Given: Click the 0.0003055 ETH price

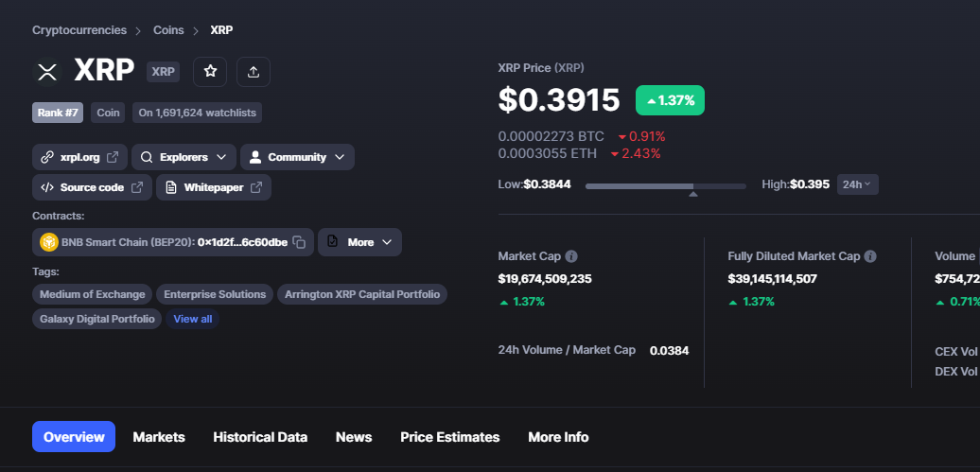Looking at the screenshot, I should 548,153.
